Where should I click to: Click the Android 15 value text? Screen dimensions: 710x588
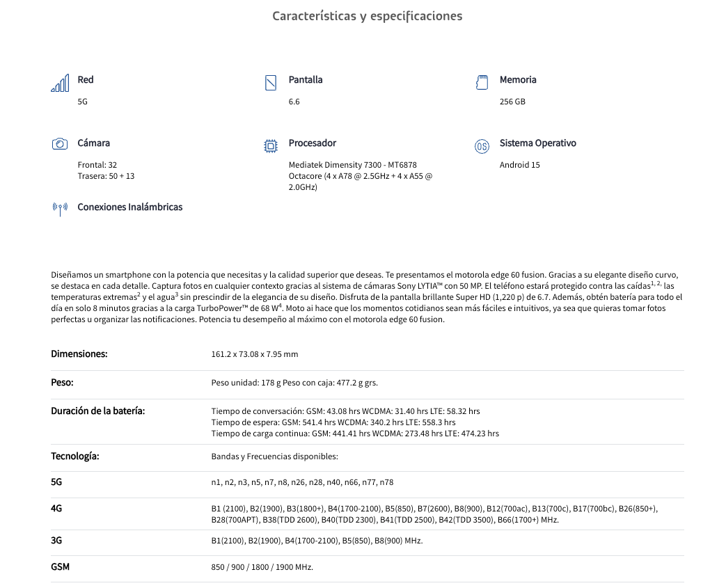coord(519,165)
